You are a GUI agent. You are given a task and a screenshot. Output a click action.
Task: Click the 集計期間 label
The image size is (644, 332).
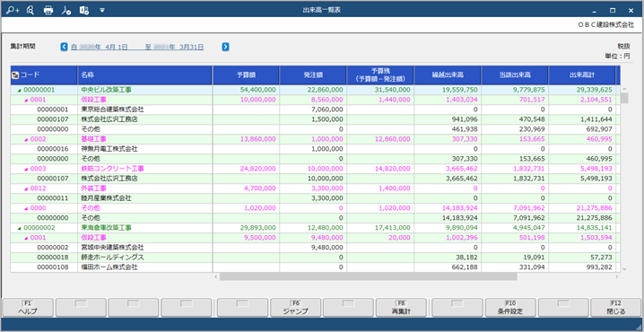click(23, 46)
